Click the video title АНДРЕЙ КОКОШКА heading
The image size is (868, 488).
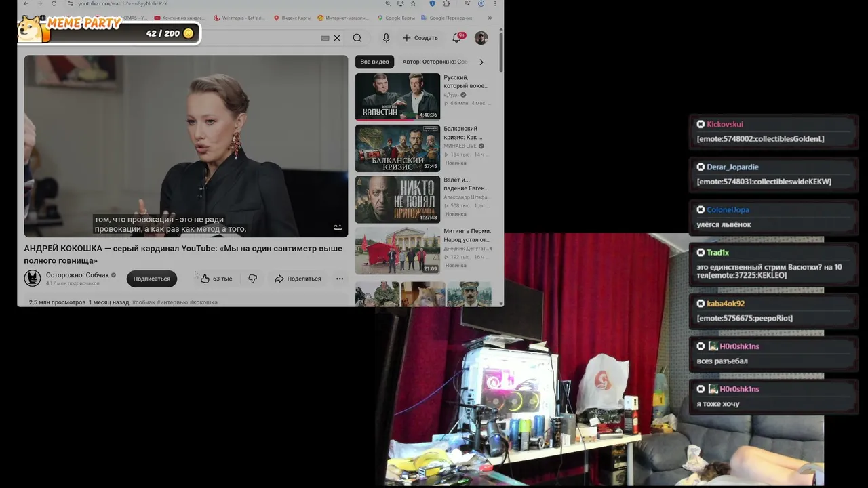183,254
